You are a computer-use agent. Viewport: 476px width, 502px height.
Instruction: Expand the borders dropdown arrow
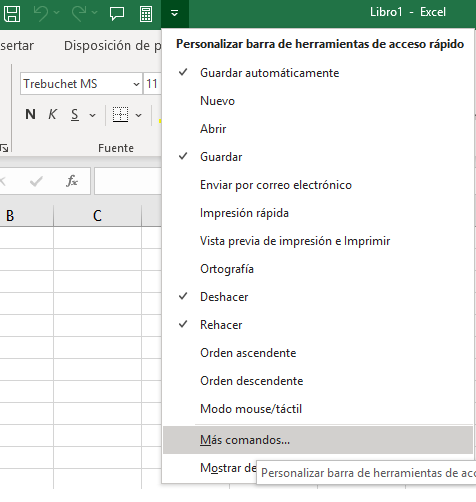coord(139,115)
